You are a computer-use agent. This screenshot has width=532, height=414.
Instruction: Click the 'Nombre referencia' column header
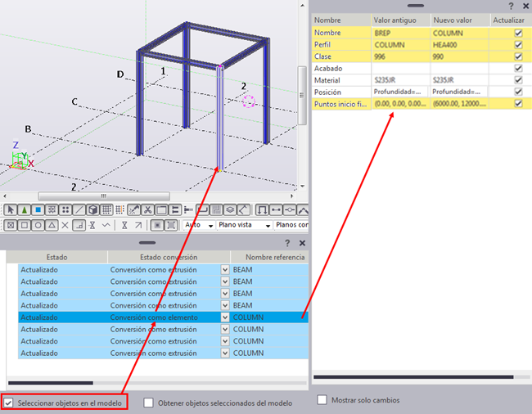click(x=268, y=257)
